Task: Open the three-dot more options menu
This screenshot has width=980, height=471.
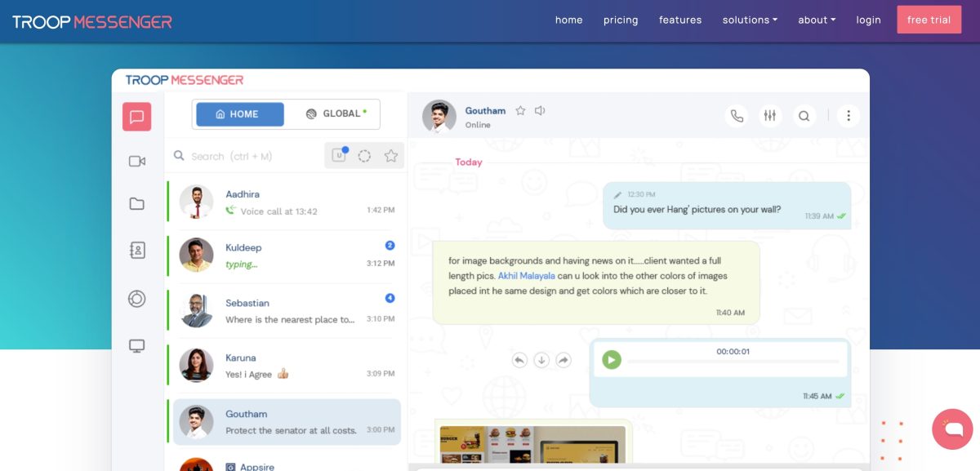Action: click(849, 116)
